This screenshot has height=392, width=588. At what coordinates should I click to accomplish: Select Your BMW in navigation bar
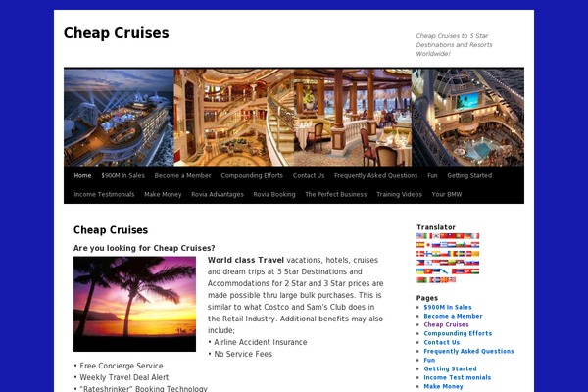[x=447, y=194]
